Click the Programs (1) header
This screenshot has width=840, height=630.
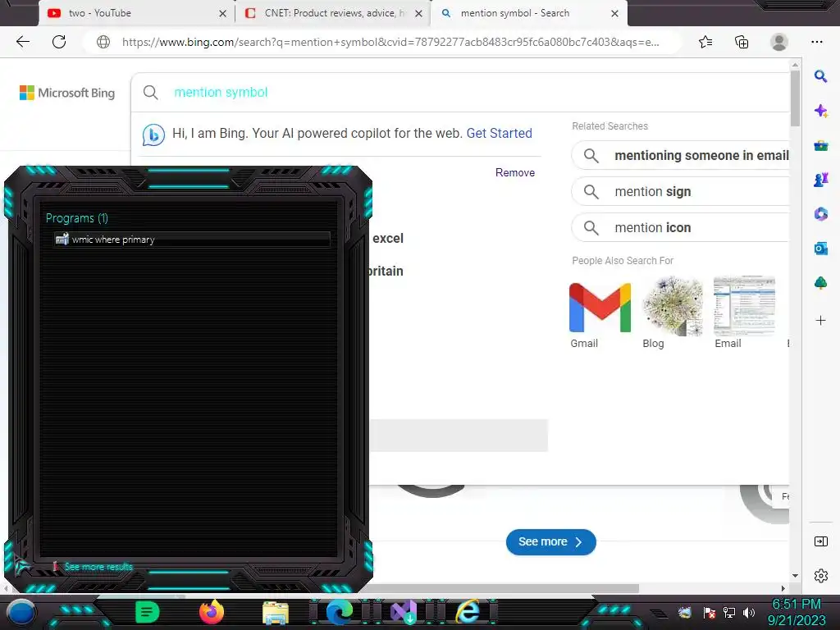pos(76,218)
